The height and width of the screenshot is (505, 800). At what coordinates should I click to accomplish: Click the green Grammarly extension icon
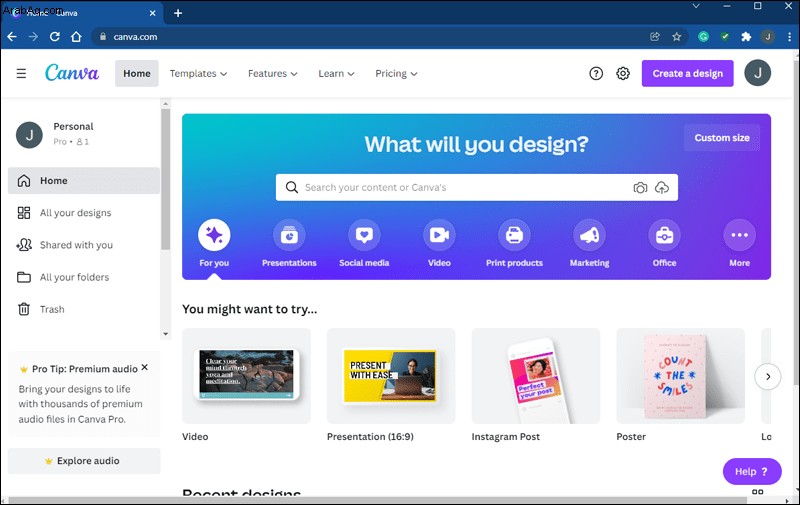pyautogui.click(x=704, y=37)
